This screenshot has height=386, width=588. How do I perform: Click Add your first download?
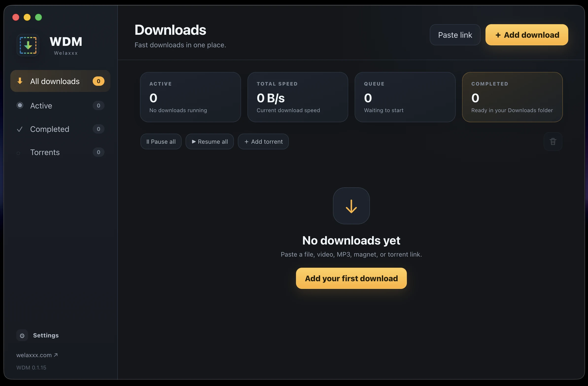point(351,278)
